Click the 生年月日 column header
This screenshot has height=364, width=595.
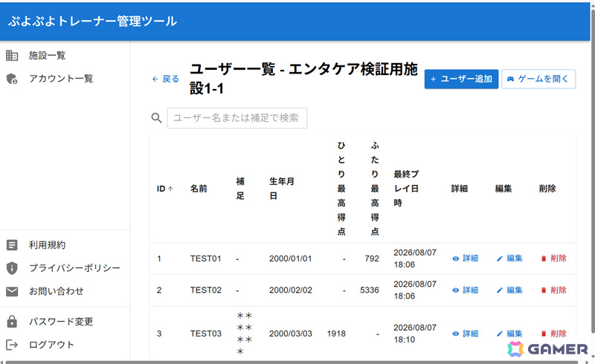click(x=282, y=189)
